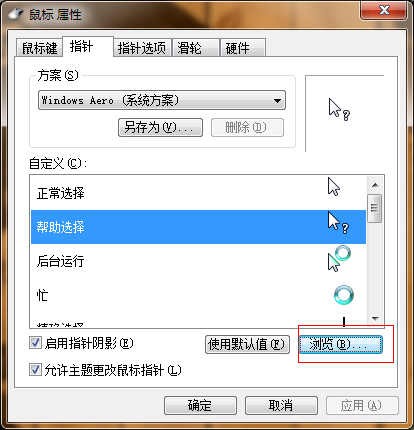Click the 帮助选择 question-mark cursor icon
Screen dimensions: 414x430
pyautogui.click(x=338, y=222)
